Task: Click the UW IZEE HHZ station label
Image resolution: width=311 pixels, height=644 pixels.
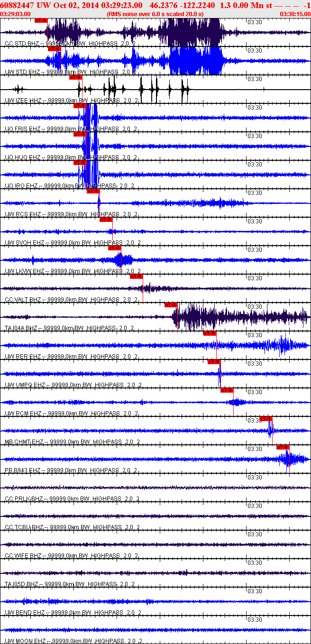Action: [71, 101]
